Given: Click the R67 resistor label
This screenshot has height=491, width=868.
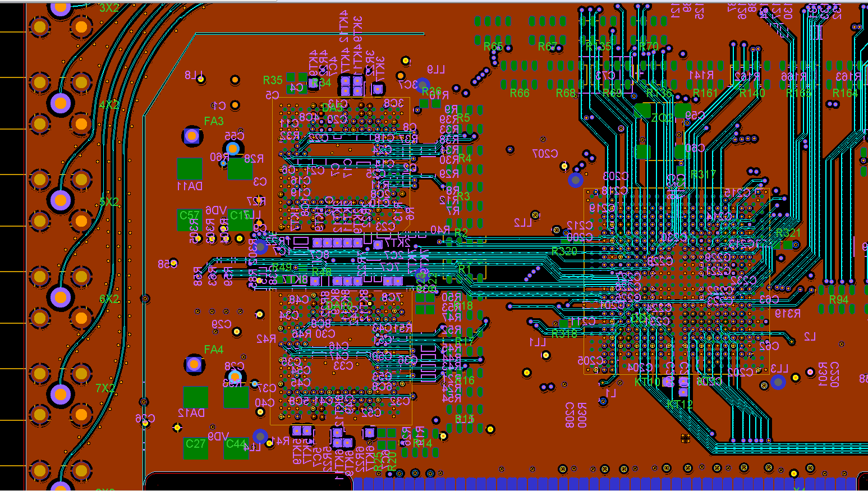Looking at the screenshot, I should click(x=548, y=47).
